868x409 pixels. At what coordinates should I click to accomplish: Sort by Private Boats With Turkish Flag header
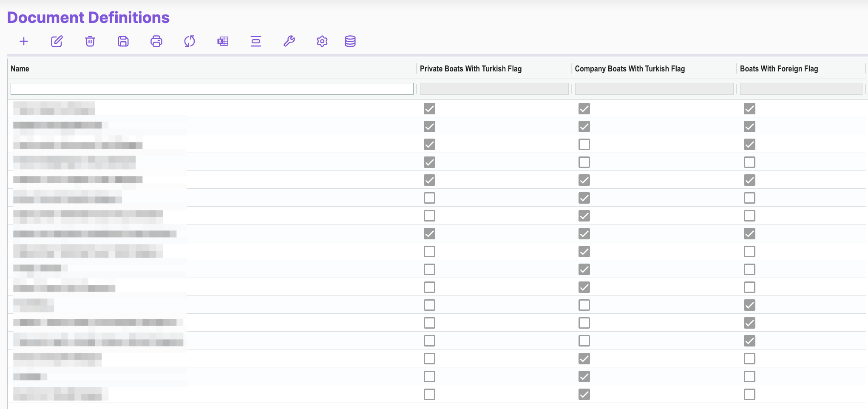[x=471, y=69]
